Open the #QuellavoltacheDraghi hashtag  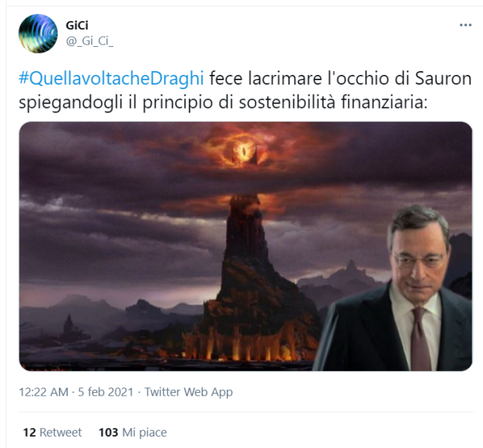(x=112, y=78)
